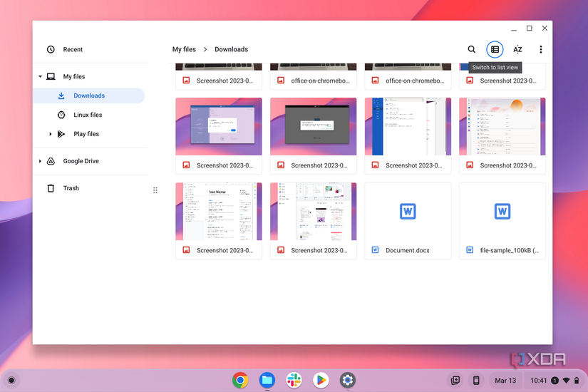Click the Trash bin icon

click(x=51, y=188)
